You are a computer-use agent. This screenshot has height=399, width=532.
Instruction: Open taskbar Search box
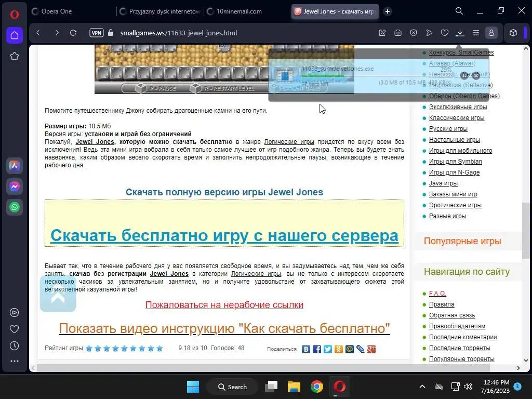tap(232, 387)
